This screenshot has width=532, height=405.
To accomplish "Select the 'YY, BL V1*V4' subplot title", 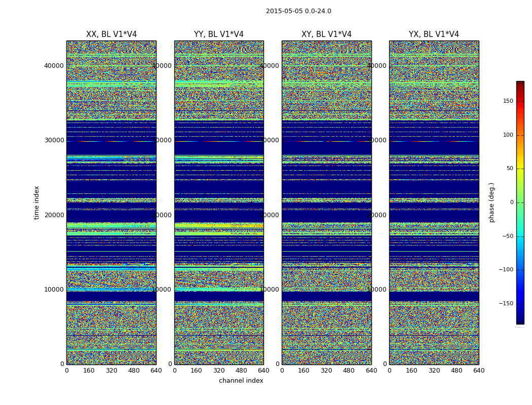I will click(x=219, y=34).
